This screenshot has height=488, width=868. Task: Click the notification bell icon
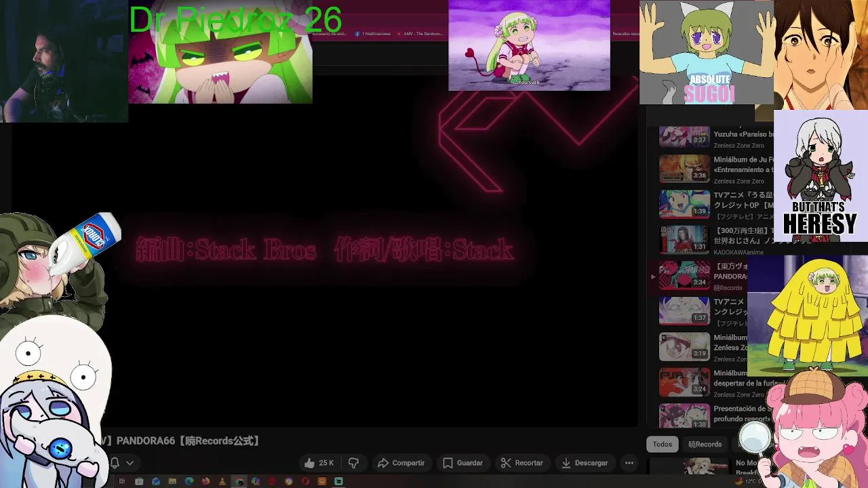[x=115, y=463]
